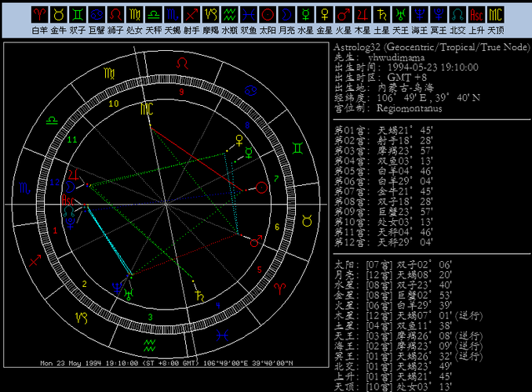Viewport: 532px width, 392px height.
Task: Click the Aquarius (水瓶) symbol in legend
Action: pos(230,15)
